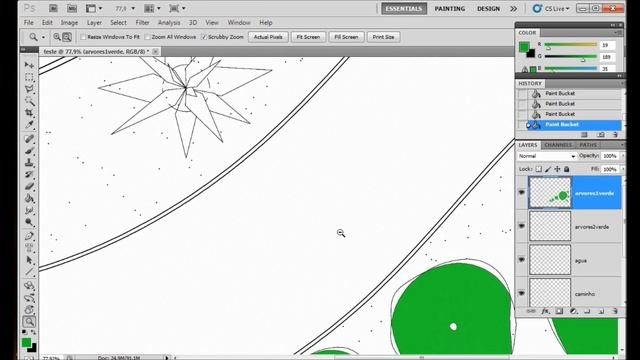The image size is (640, 360).
Task: Uncheck Scrubby Zoom checkbox
Action: (x=204, y=37)
